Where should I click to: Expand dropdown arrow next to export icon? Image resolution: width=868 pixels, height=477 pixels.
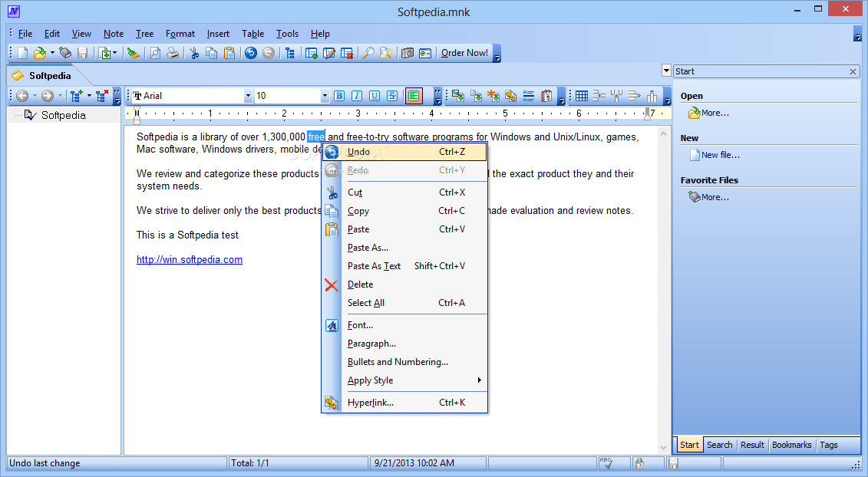point(114,53)
